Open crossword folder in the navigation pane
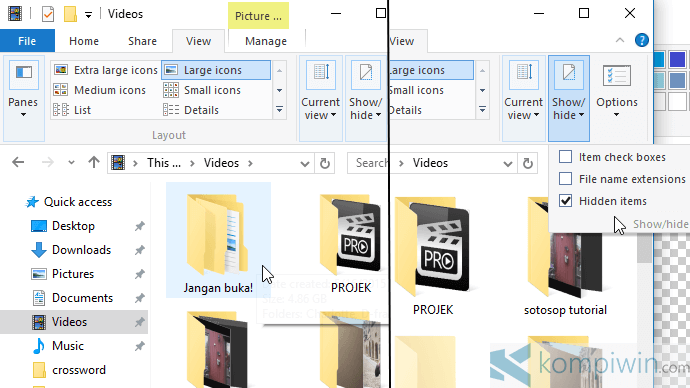This screenshot has width=690, height=388. [69, 370]
